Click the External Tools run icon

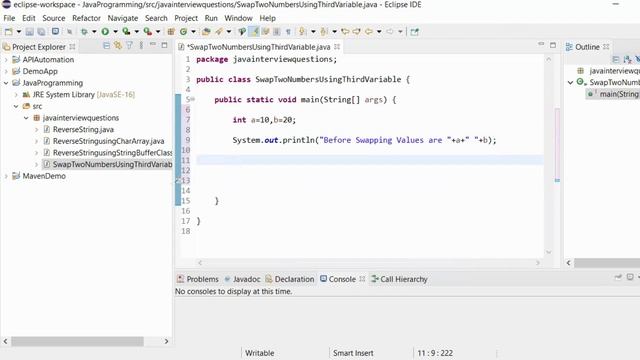pos(148,31)
